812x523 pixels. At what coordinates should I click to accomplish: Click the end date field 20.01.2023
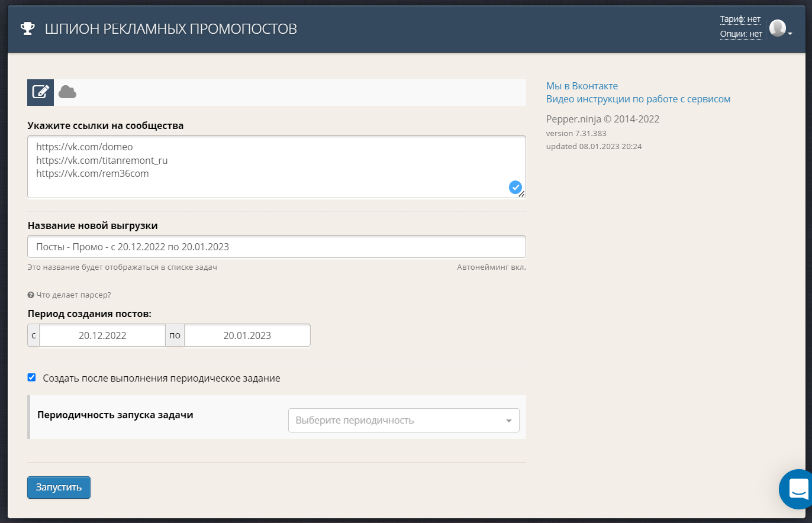[247, 335]
